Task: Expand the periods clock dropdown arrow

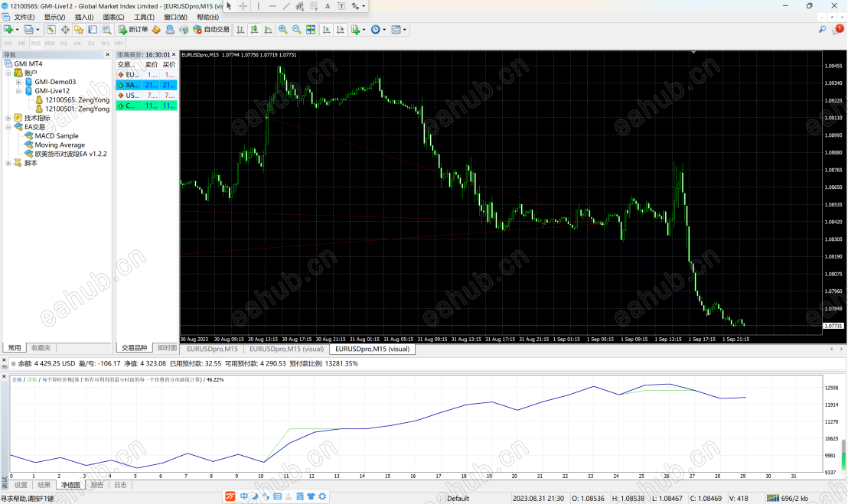Action: point(384,30)
